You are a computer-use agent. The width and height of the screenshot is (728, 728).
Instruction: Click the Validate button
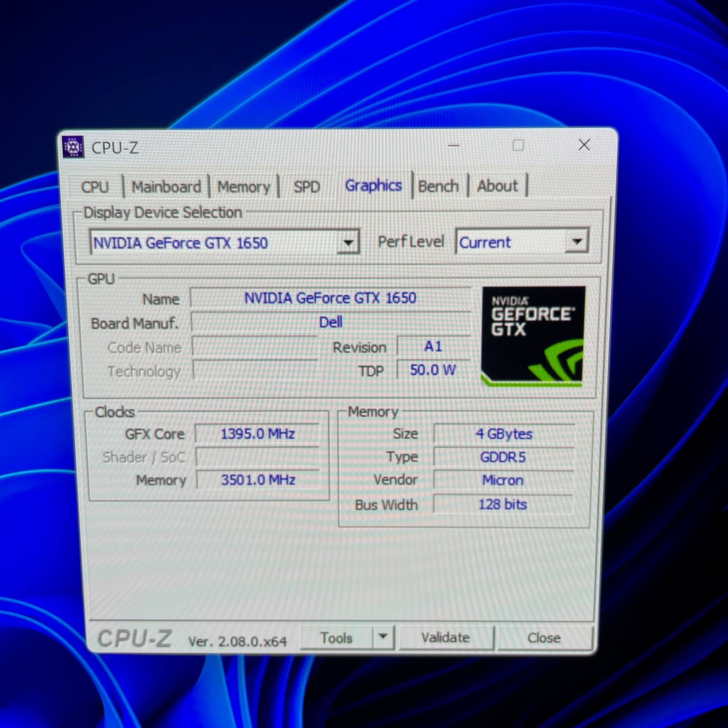[x=446, y=637]
